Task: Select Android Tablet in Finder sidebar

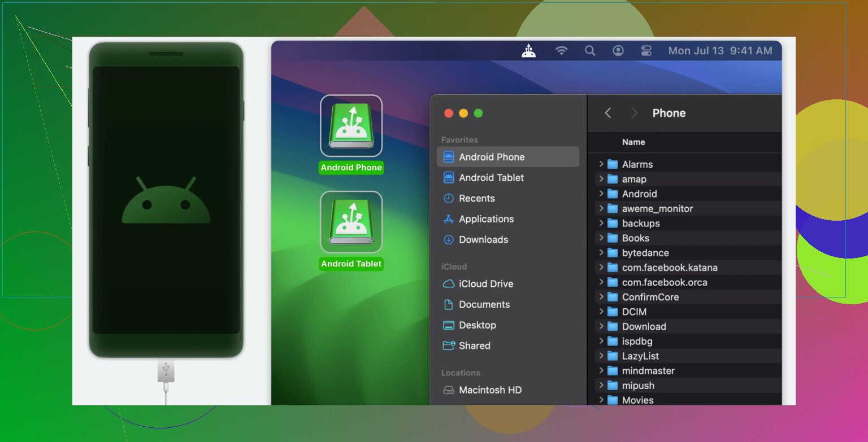Action: (491, 178)
